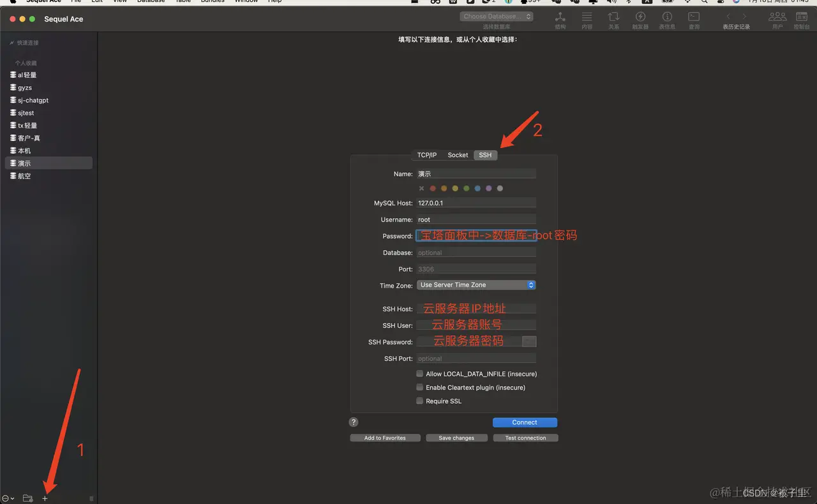
Task: Select the tx轻量 favorite
Action: pyautogui.click(x=49, y=126)
